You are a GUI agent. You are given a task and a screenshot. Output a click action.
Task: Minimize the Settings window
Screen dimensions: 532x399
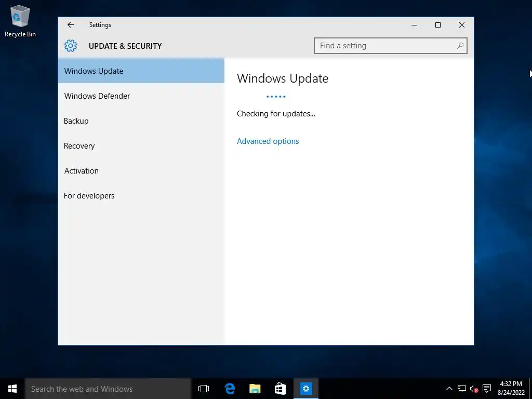[x=414, y=25]
